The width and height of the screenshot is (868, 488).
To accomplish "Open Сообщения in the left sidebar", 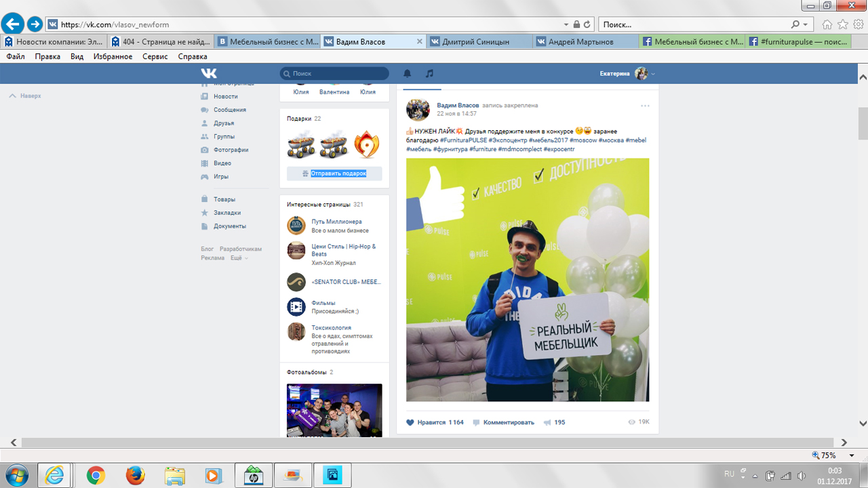I will (229, 110).
